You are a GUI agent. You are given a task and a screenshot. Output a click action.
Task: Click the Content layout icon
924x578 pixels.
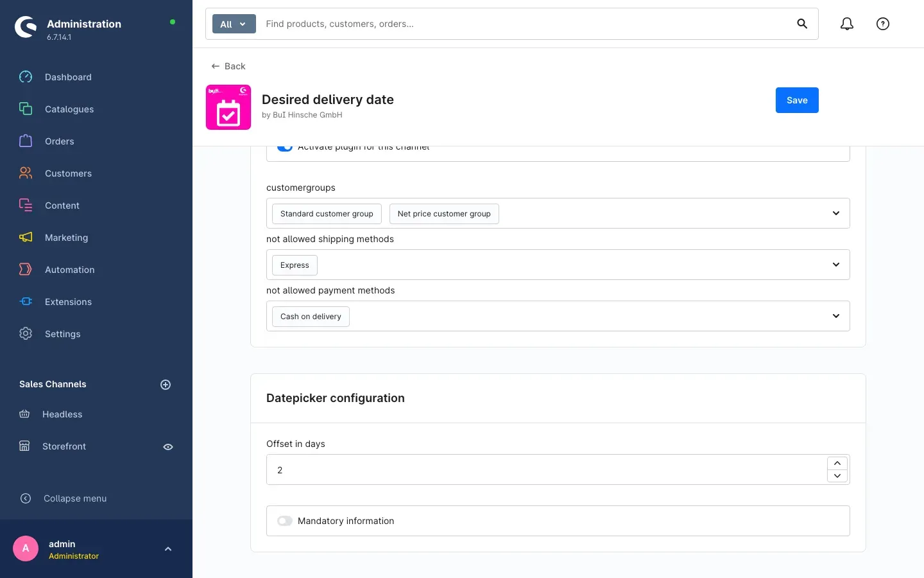tap(26, 206)
